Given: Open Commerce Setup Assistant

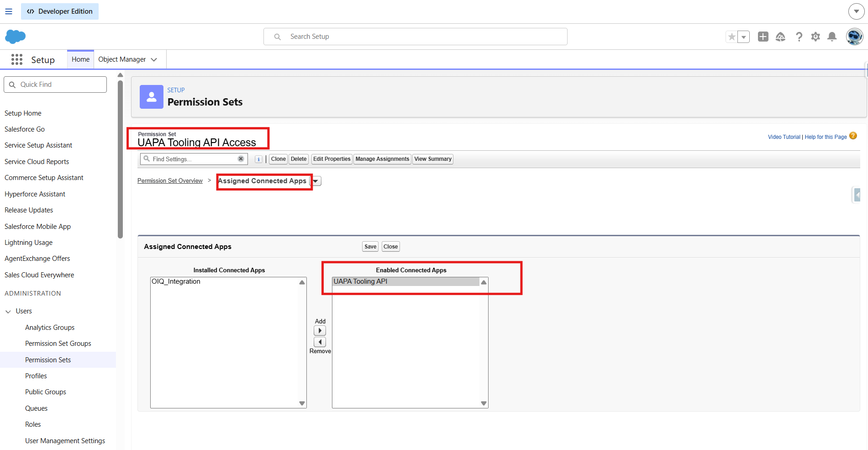Looking at the screenshot, I should coord(44,178).
